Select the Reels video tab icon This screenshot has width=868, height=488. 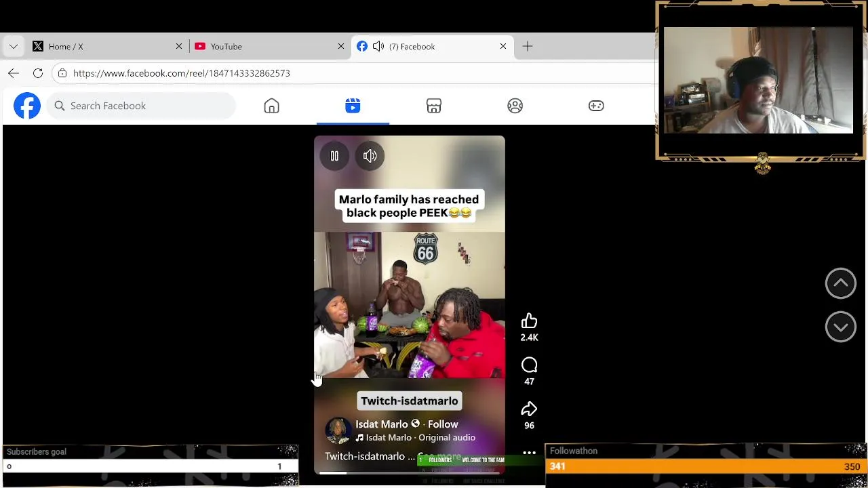tap(353, 106)
